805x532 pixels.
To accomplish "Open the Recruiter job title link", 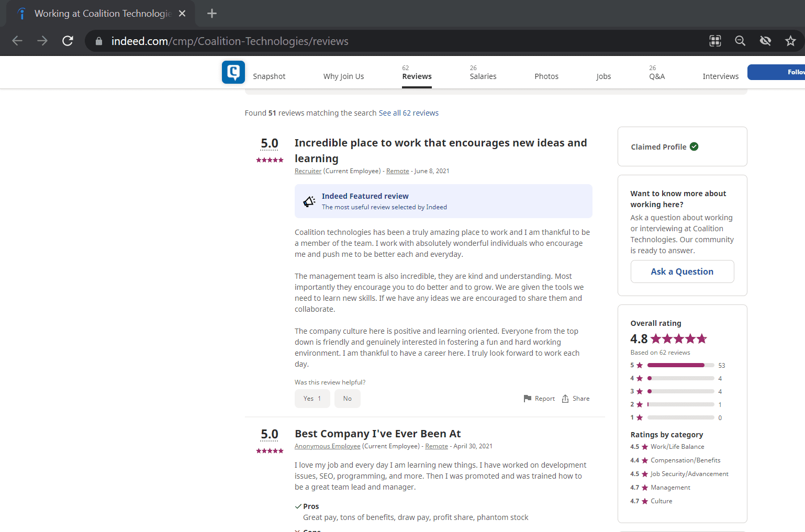I will click(x=308, y=171).
